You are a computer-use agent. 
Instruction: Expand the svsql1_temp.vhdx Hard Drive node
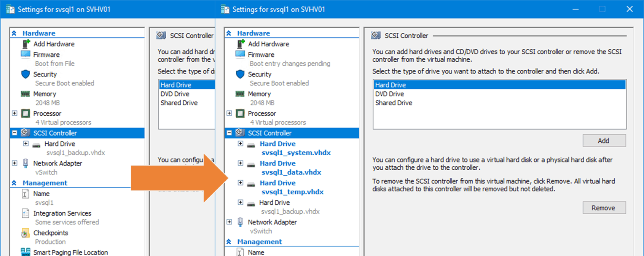point(240,183)
